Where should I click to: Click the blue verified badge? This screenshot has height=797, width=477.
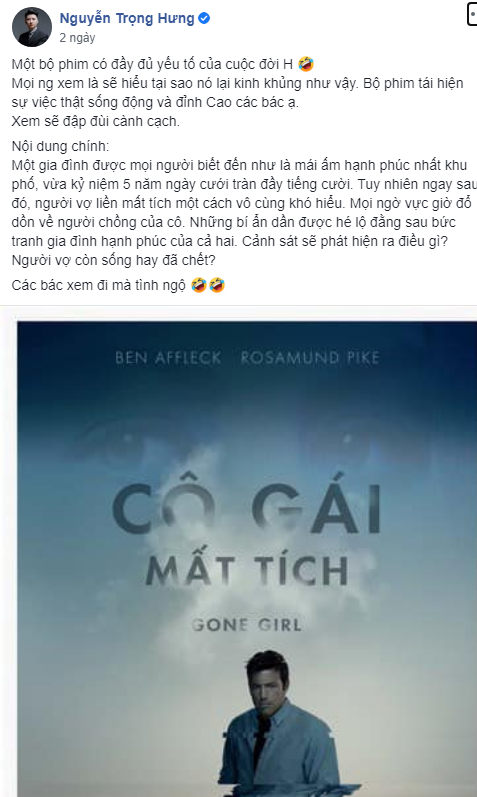[204, 19]
